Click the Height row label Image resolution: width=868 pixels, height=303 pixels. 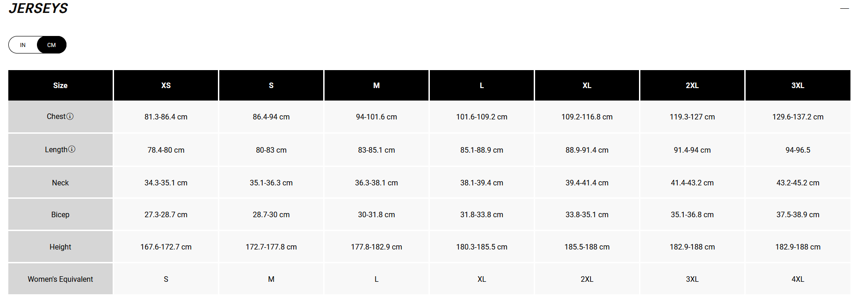[x=60, y=247]
